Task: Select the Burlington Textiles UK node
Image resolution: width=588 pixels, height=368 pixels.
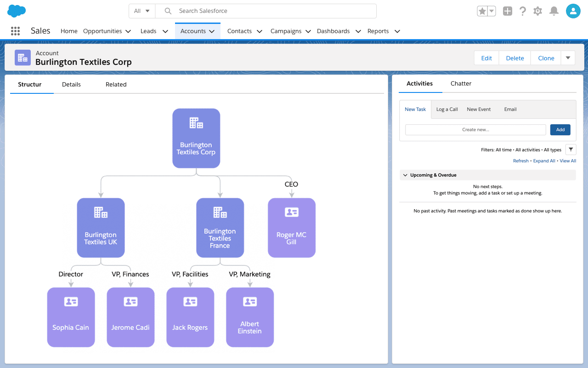Action: pos(101,228)
